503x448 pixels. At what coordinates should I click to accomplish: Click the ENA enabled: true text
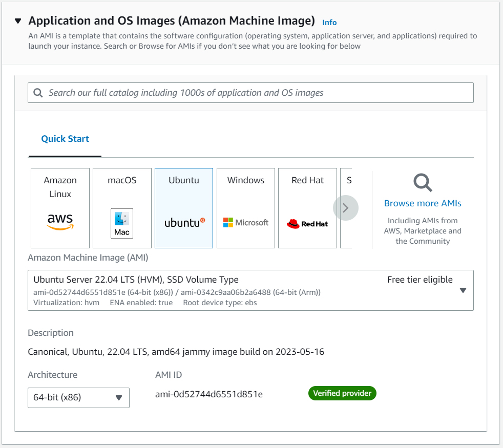click(141, 303)
